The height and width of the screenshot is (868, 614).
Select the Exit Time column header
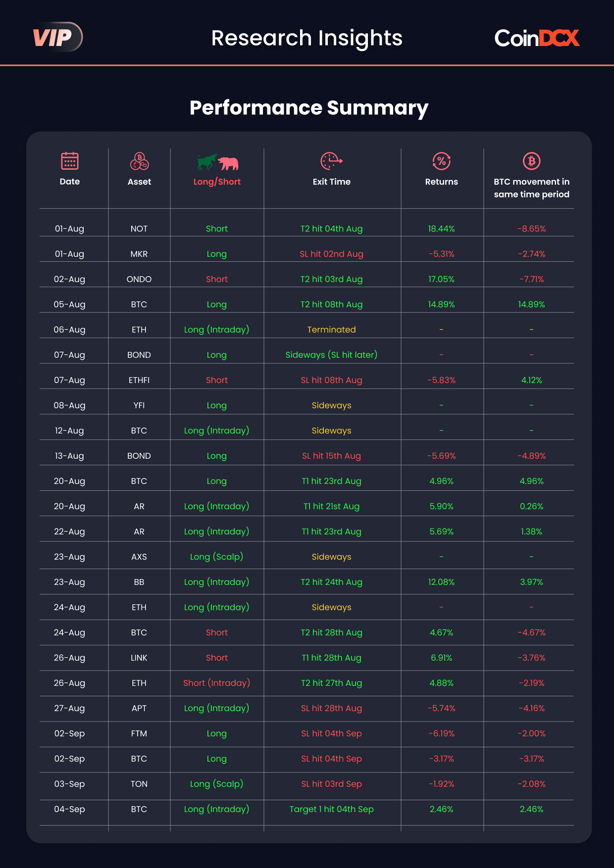tap(332, 182)
